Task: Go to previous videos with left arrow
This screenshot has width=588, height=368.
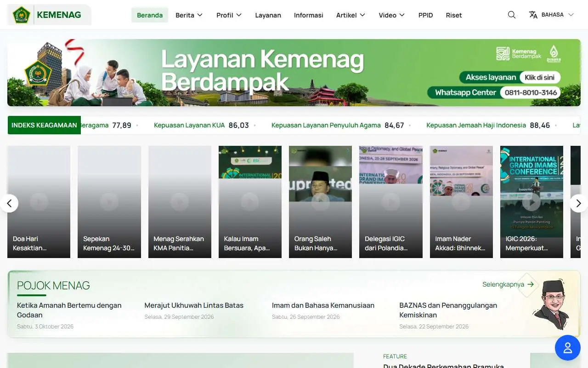Action: coord(9,203)
